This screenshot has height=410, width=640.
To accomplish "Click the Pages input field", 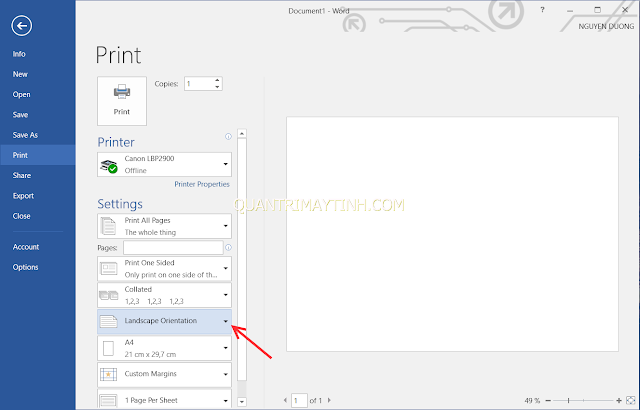I will (x=173, y=247).
